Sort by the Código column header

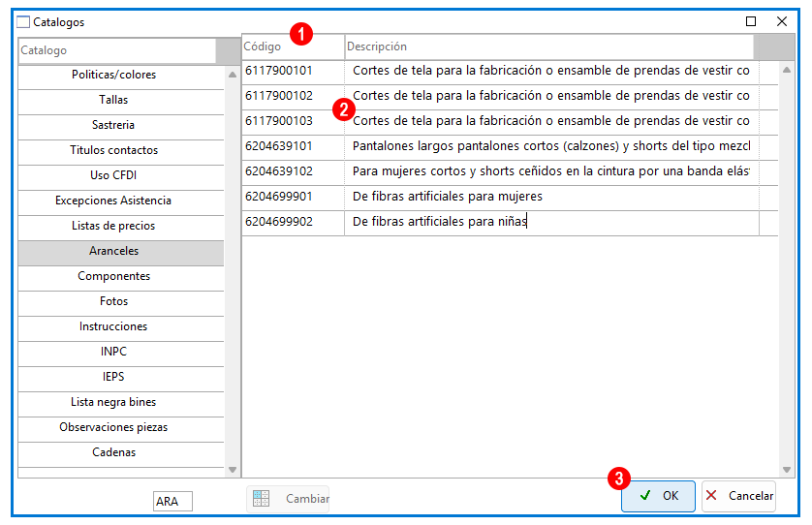(293, 46)
